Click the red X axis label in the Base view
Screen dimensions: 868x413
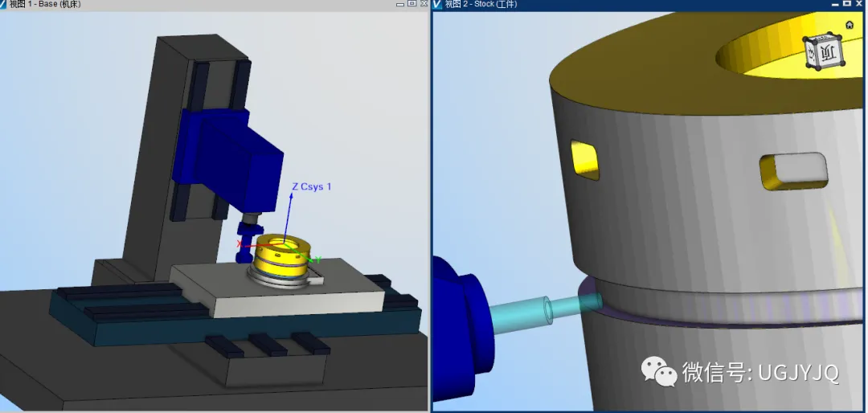pyautogui.click(x=240, y=243)
